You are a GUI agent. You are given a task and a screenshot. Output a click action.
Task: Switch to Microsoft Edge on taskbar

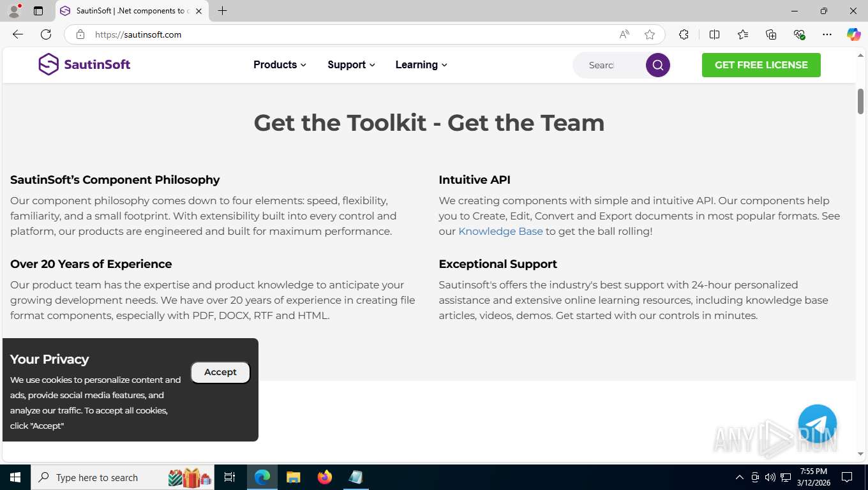[262, 477]
